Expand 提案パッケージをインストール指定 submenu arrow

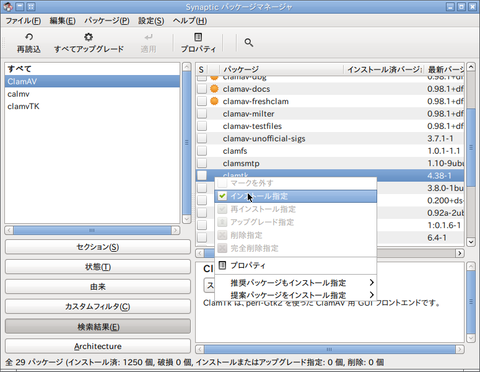(x=372, y=295)
